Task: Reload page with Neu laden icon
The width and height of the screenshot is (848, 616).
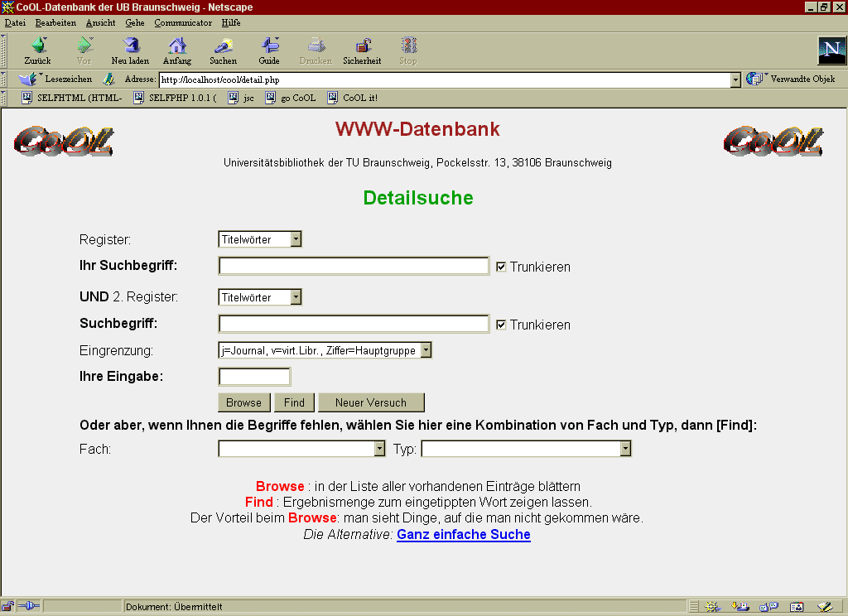Action: (130, 46)
